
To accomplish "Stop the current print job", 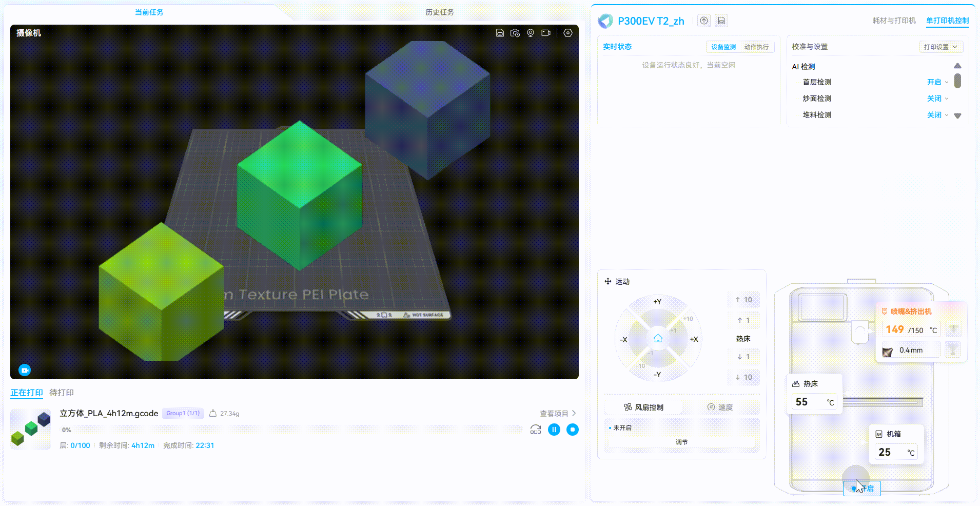I will click(x=573, y=430).
